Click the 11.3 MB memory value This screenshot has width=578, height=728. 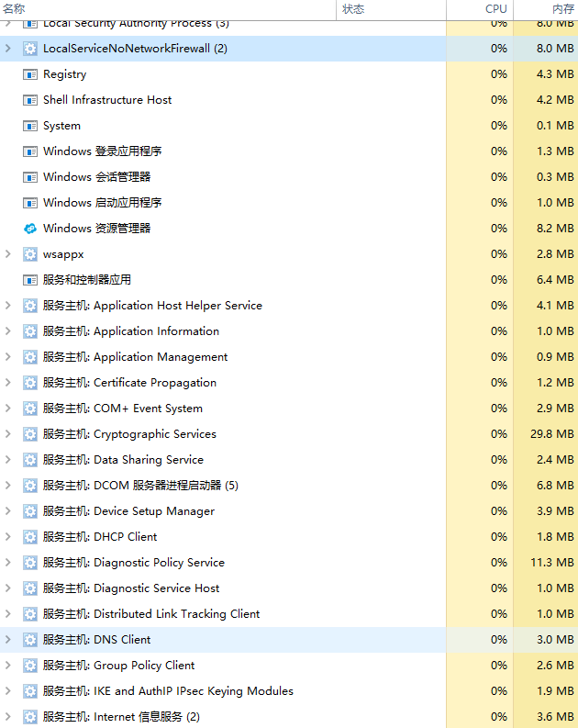[x=552, y=563]
